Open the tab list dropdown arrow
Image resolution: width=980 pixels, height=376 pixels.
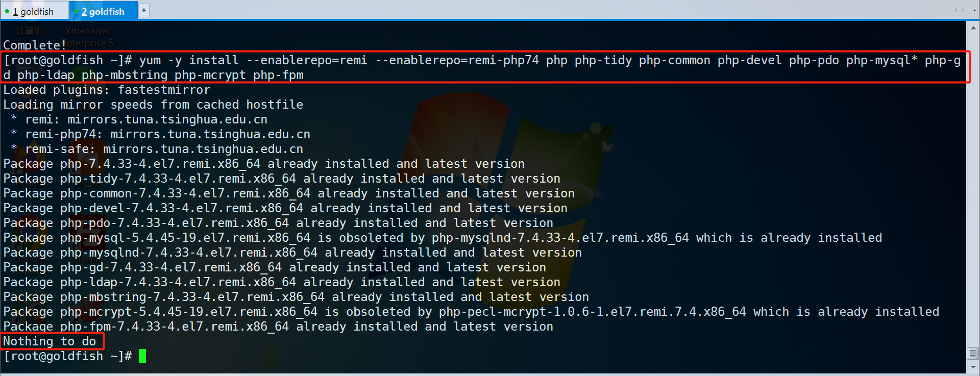tap(974, 10)
